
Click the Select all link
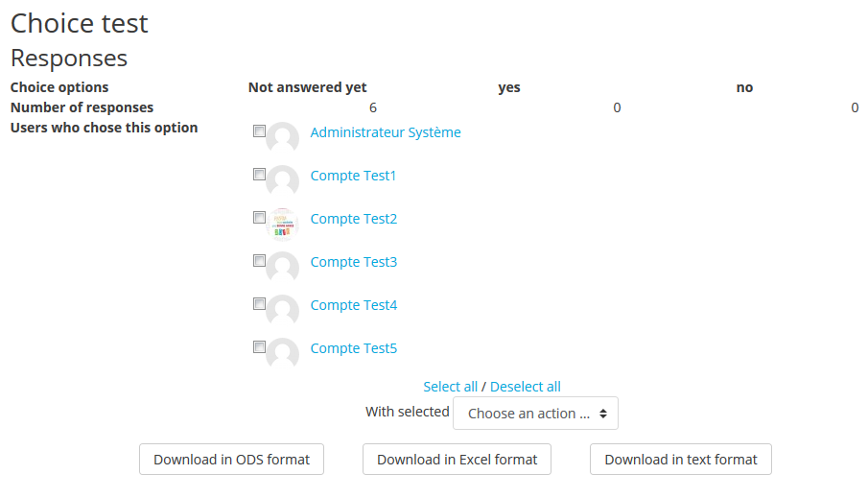pyautogui.click(x=450, y=387)
